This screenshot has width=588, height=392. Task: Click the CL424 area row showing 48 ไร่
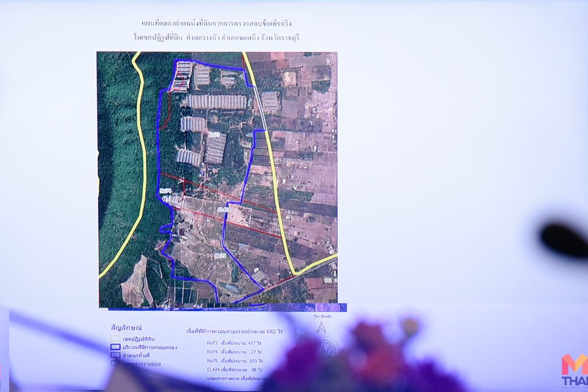234,370
